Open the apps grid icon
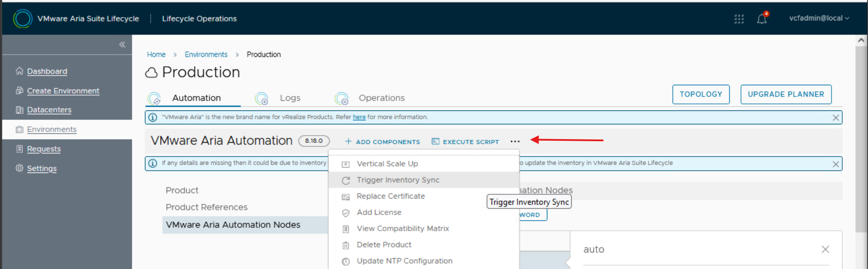Viewport: 868px width, 269px height. [x=739, y=19]
